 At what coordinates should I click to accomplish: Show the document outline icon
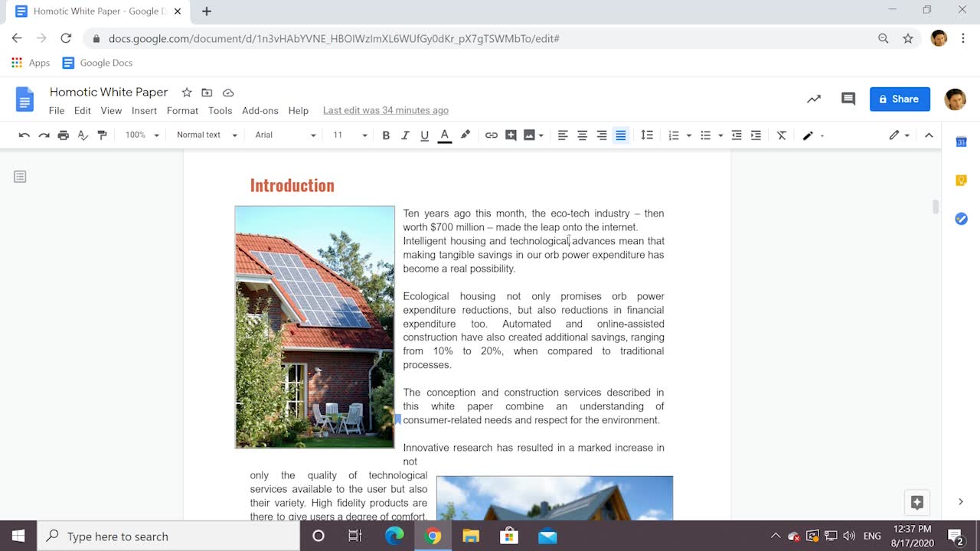point(20,177)
